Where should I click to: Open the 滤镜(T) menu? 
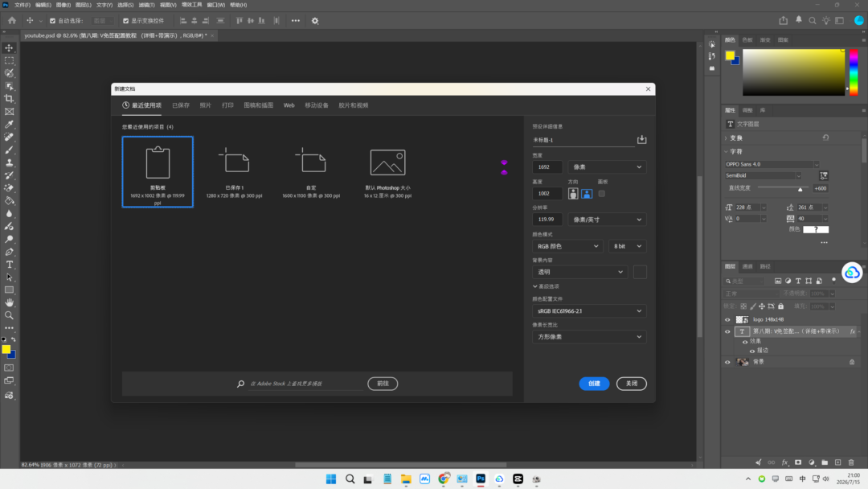146,5
